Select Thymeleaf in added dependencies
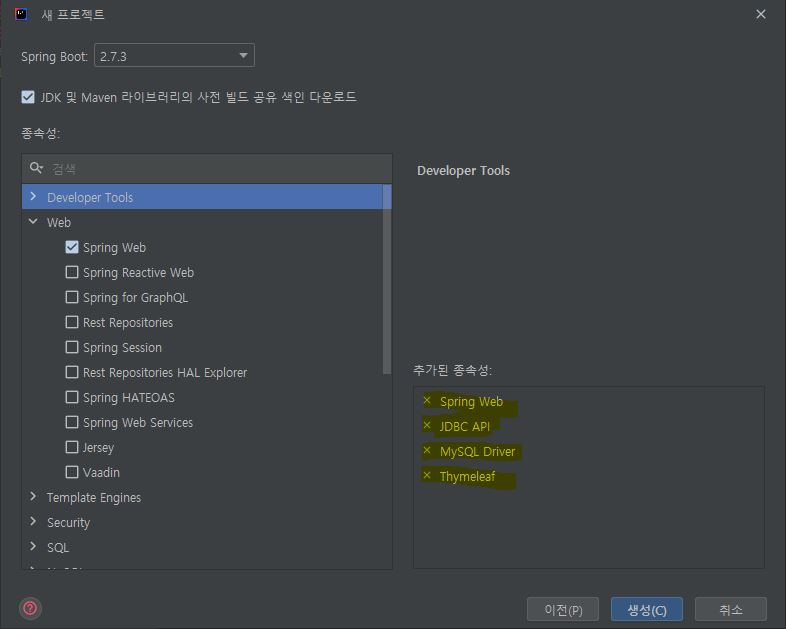 (x=467, y=476)
